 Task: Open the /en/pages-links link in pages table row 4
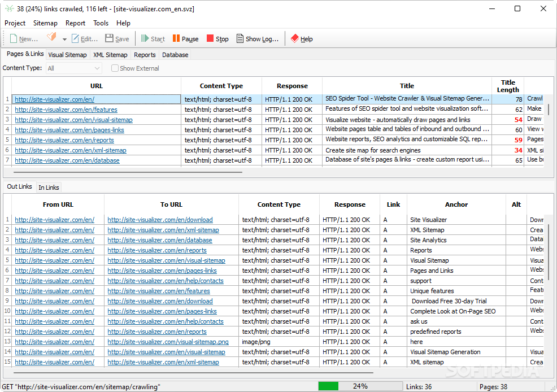69,130
